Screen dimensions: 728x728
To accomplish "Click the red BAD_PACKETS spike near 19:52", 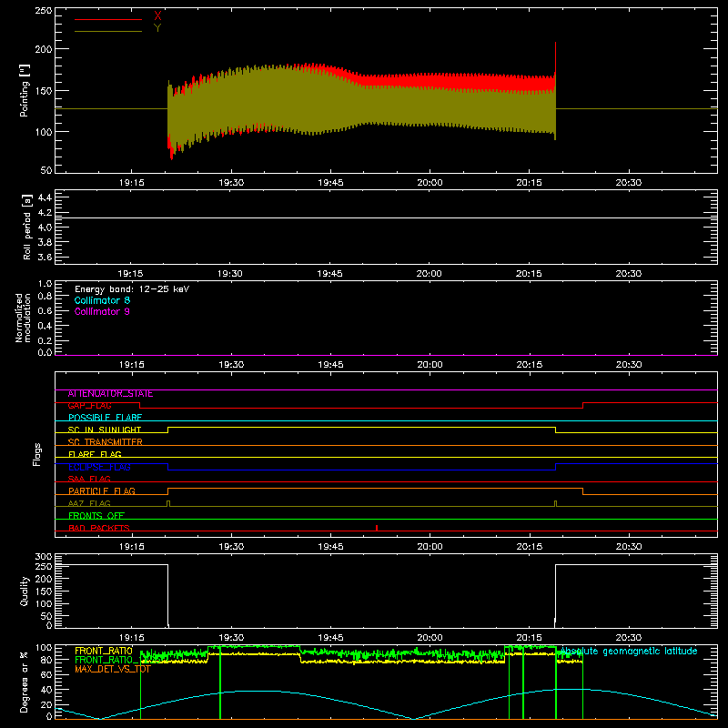I will 377,528.
